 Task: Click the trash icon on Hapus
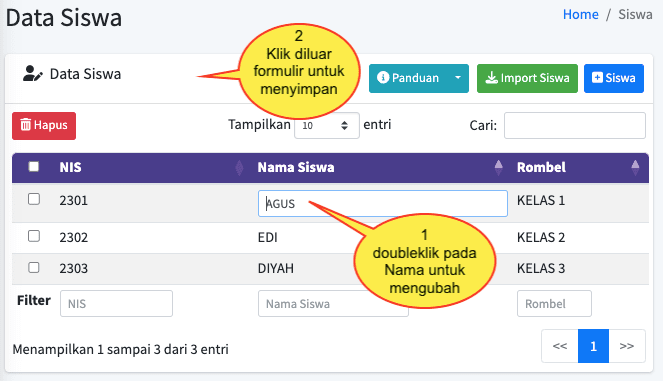pos(26,125)
